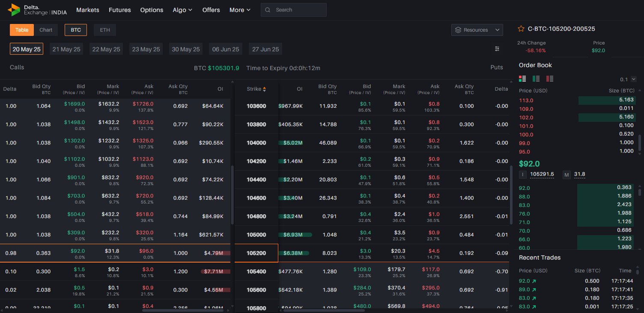Click the put bid price $109.0
The height and width of the screenshot is (313, 644).
[362, 269]
